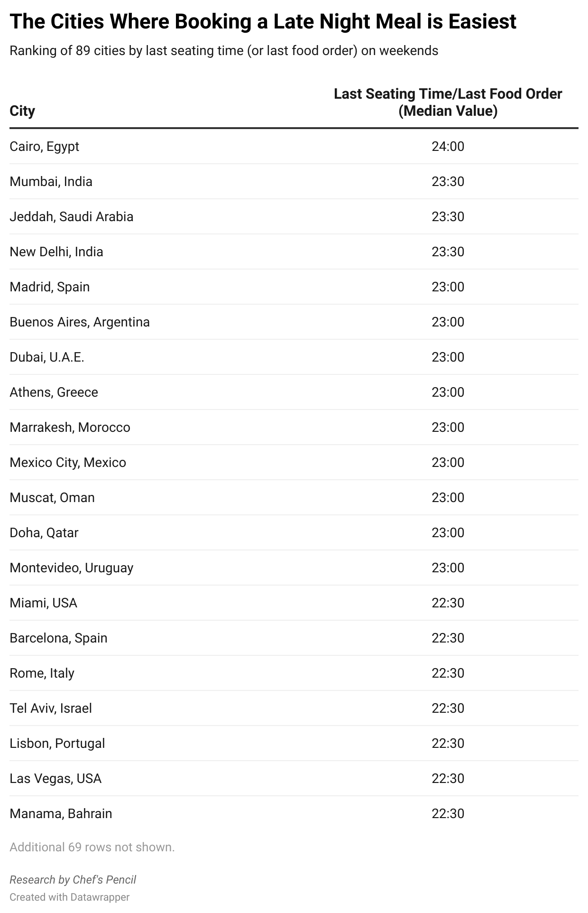Select the Cairo, Egypt row

pyautogui.click(x=45, y=146)
